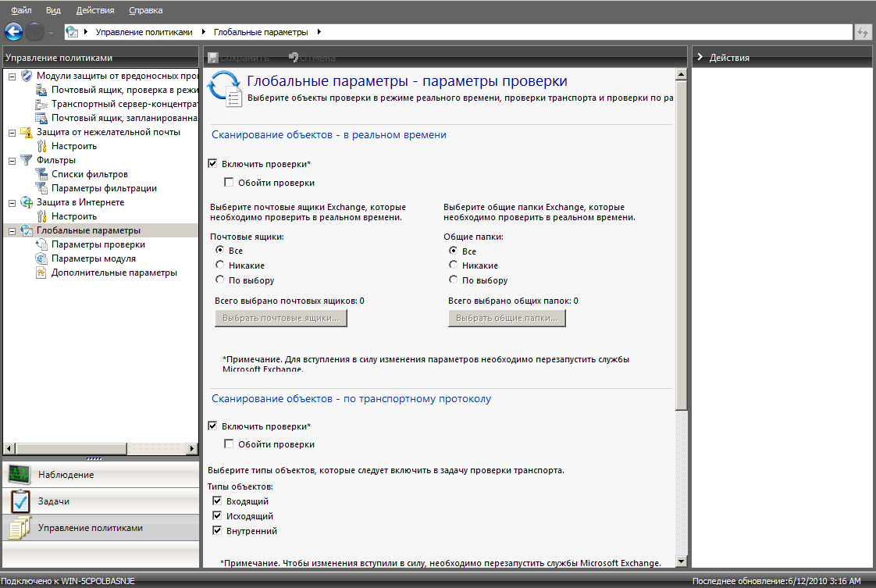Image resolution: width=876 pixels, height=588 pixels.
Task: Click the shield icon of Модули защиты
Action: pos(27,76)
